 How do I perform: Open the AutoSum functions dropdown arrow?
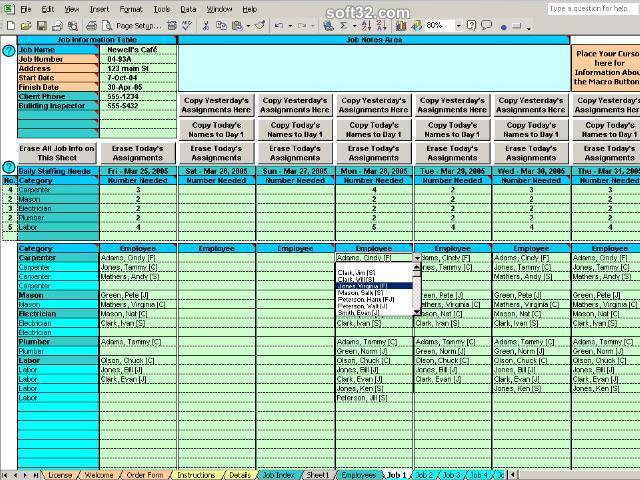coord(354,26)
